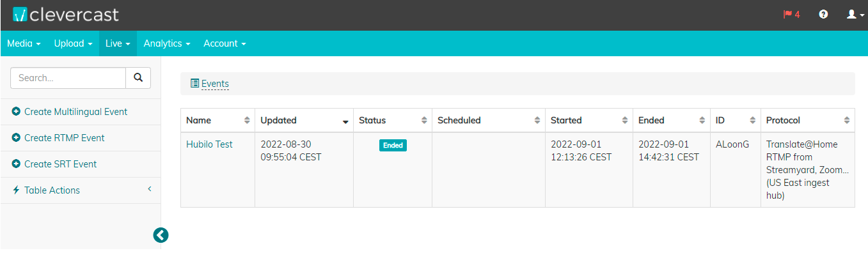Open the help question mark icon
868x253 pixels.
tap(823, 14)
